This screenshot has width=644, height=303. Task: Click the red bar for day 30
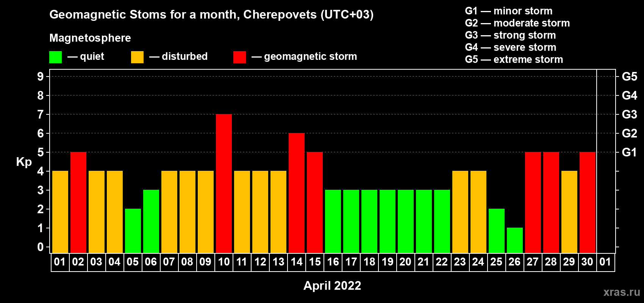click(x=588, y=202)
